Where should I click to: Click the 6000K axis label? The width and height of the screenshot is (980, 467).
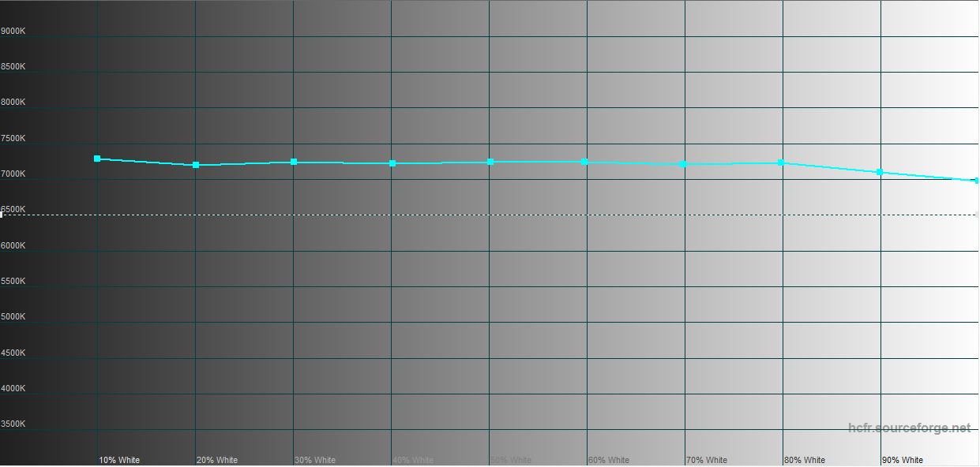[13, 245]
